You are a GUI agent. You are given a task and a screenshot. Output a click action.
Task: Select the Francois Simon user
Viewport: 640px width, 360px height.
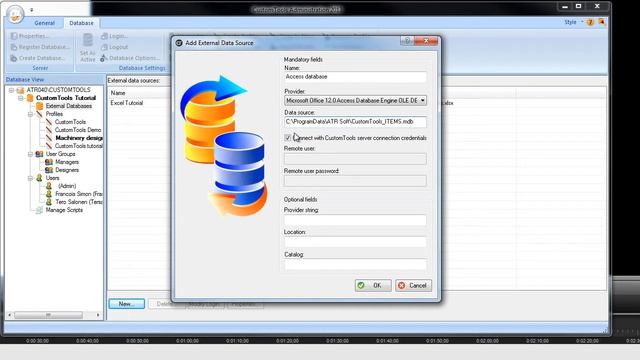point(79,194)
